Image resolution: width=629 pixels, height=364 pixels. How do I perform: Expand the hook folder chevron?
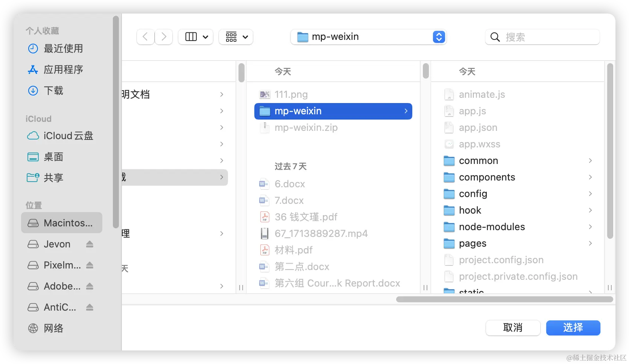590,210
